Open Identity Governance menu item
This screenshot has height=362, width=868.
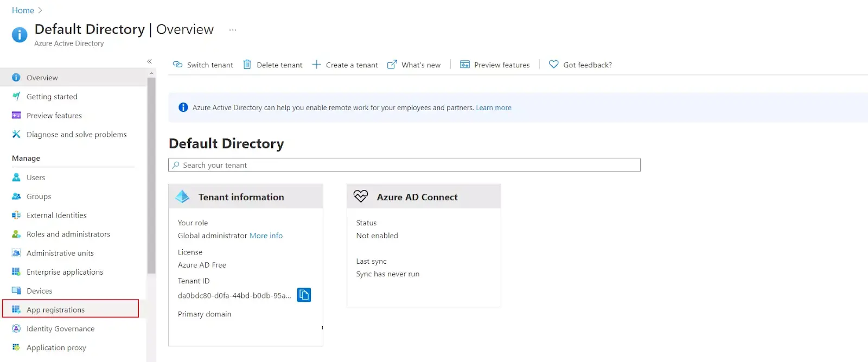pyautogui.click(x=73, y=329)
